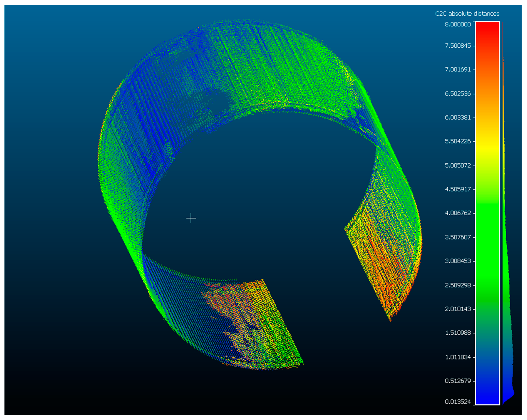Click the 0.013524 minimum scale label
527x420 pixels.
click(458, 402)
